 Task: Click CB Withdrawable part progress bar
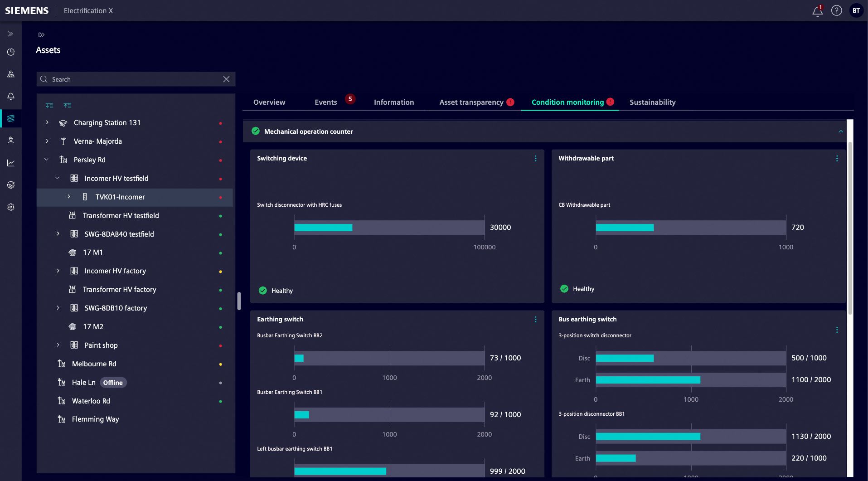691,228
